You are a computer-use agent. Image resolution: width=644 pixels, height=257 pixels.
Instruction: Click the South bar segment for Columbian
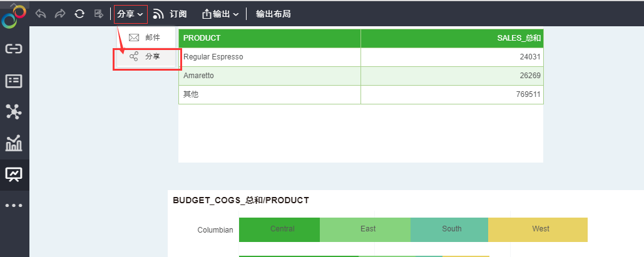[449, 229]
